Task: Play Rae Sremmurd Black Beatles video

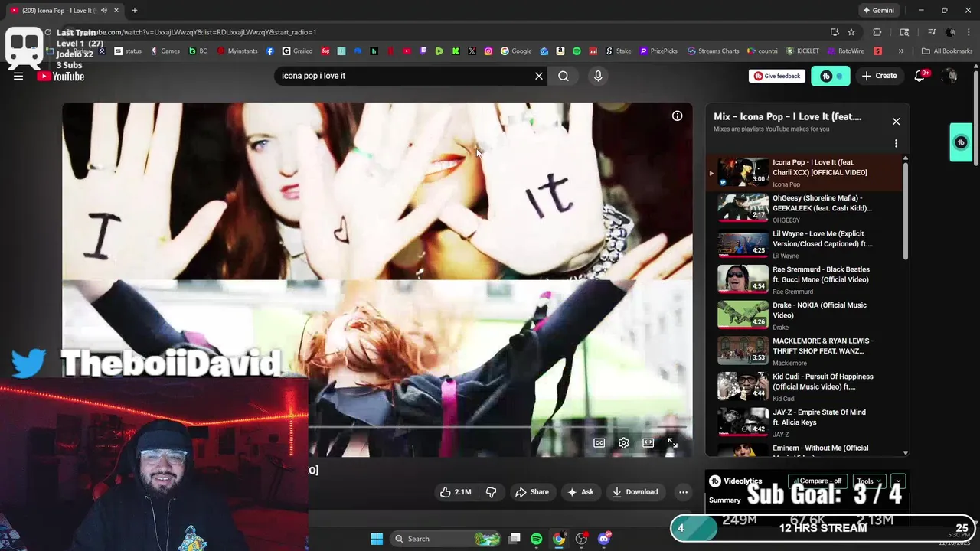Action: pyautogui.click(x=805, y=279)
